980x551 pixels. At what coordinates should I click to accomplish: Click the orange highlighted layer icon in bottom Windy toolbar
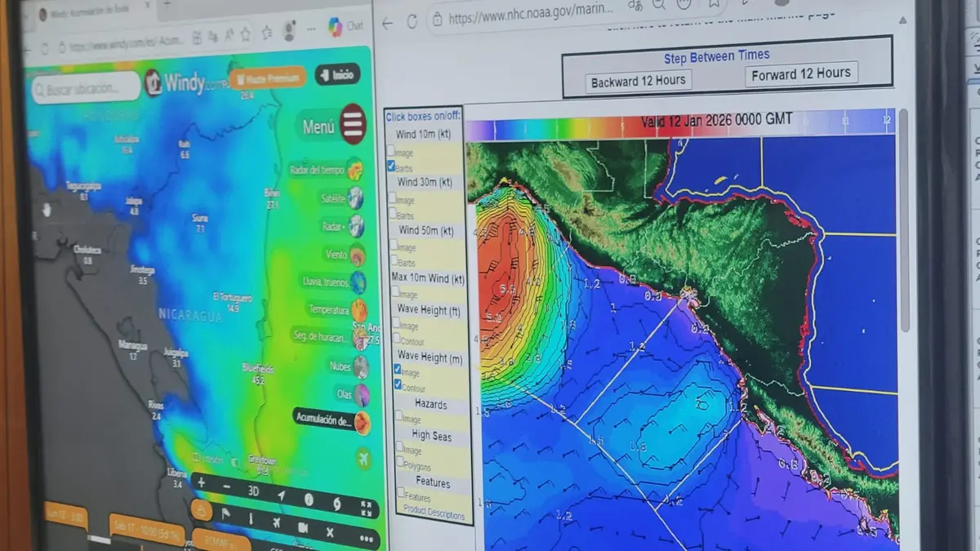[x=201, y=509]
